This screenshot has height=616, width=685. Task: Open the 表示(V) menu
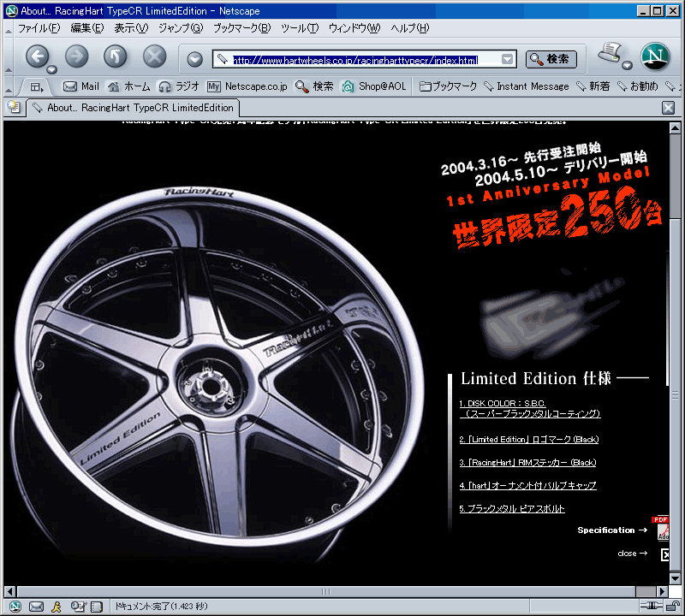(x=131, y=28)
